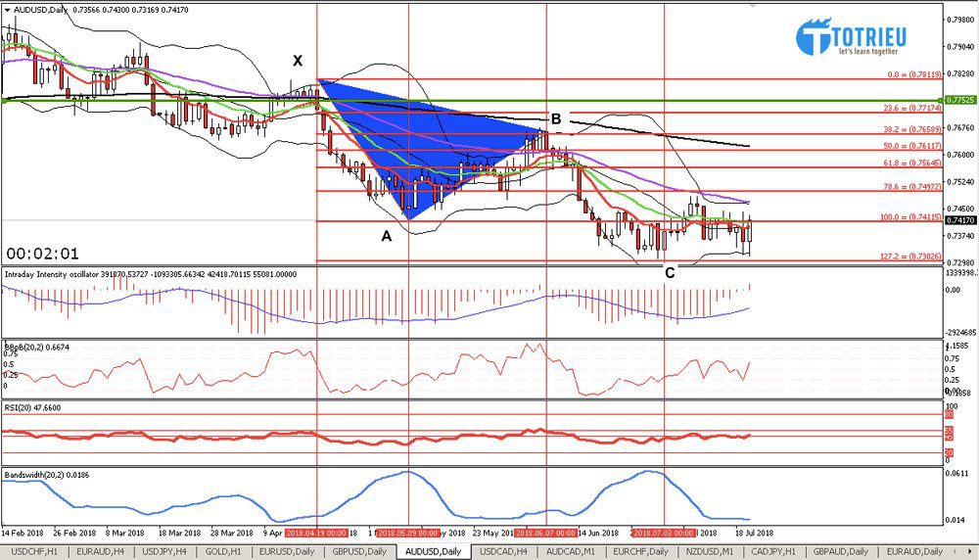Select the B text label on chart
This screenshot has height=560, width=979.
[556, 118]
